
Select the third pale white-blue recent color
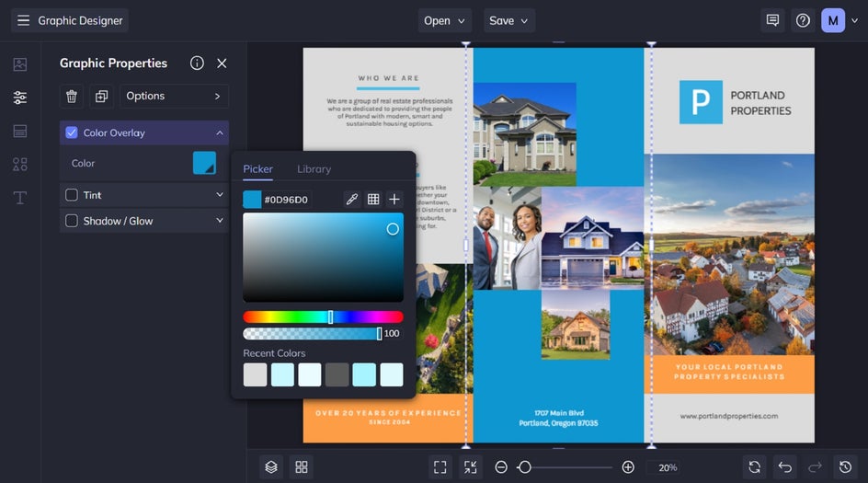310,375
